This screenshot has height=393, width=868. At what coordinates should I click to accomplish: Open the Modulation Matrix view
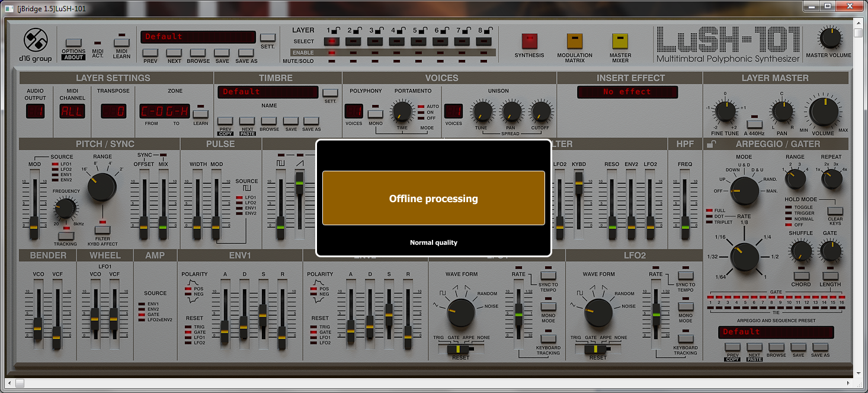pos(575,41)
